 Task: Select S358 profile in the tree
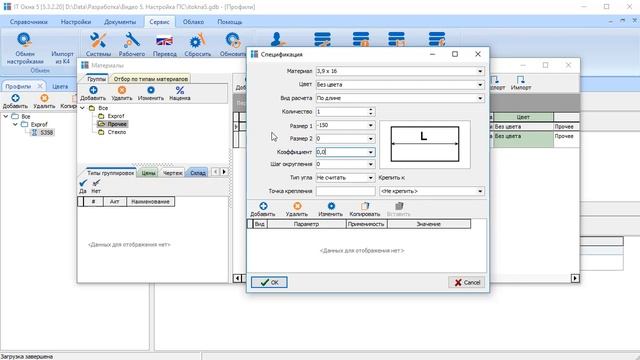[x=47, y=132]
